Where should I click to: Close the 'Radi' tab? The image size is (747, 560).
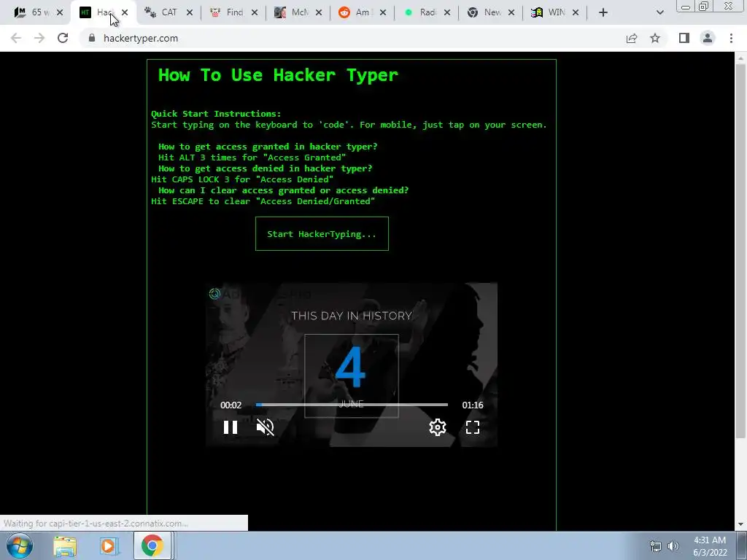point(447,12)
